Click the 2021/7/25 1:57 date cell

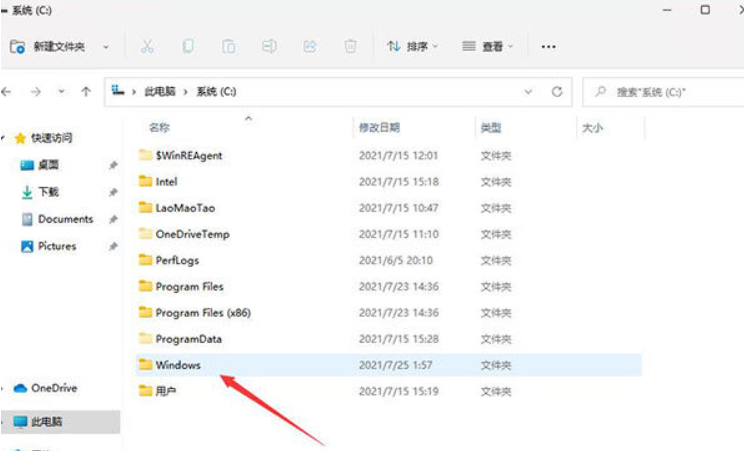tap(395, 365)
